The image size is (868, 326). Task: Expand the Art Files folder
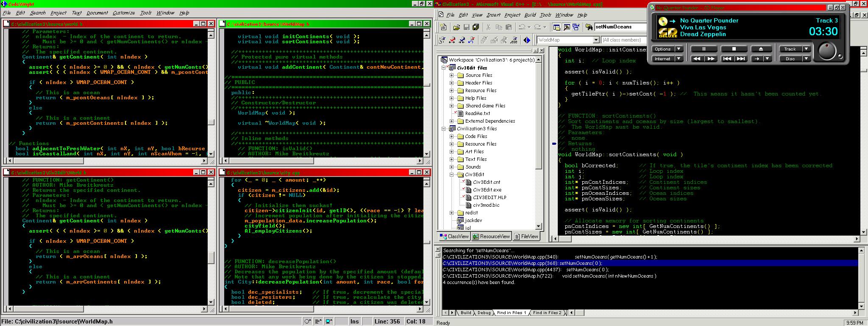[x=452, y=152]
